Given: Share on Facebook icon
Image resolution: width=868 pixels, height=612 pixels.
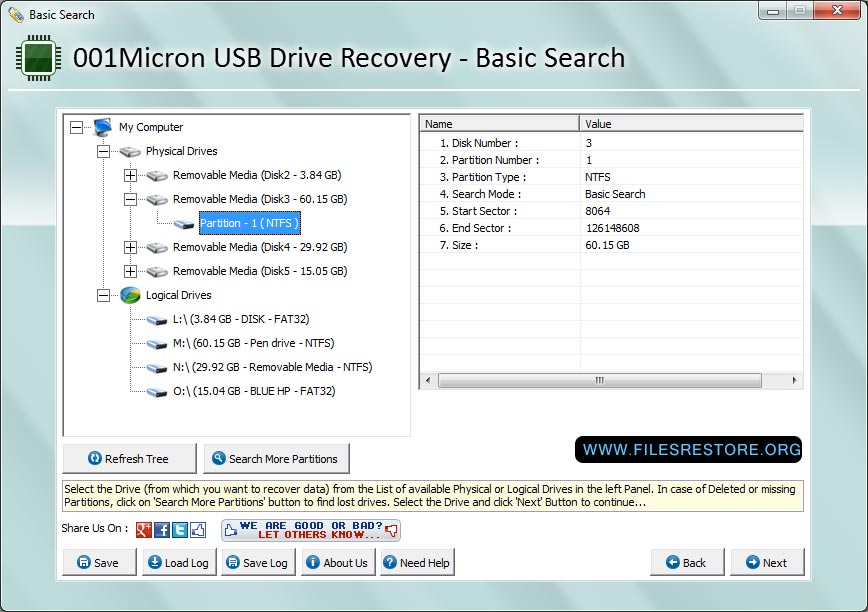Looking at the screenshot, I should (x=162, y=530).
